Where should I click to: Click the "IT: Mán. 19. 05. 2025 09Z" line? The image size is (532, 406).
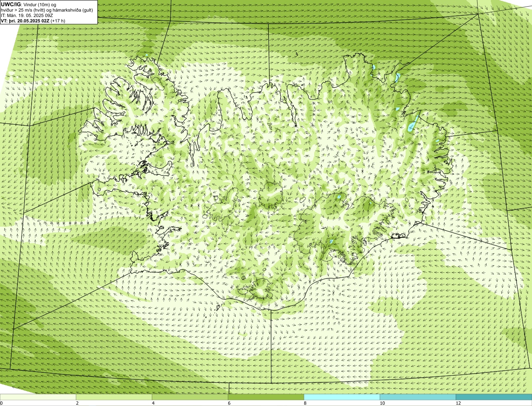coord(27,15)
